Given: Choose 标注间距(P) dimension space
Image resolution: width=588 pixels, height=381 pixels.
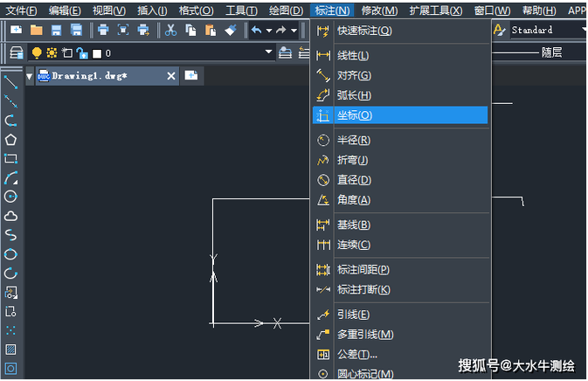Looking at the screenshot, I should tap(400, 270).
